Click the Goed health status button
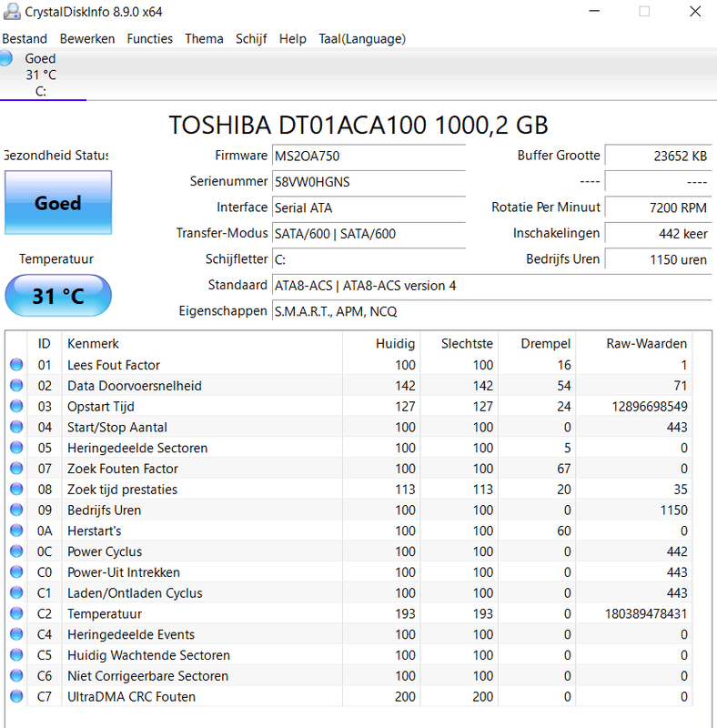The width and height of the screenshot is (717, 728). (x=57, y=203)
